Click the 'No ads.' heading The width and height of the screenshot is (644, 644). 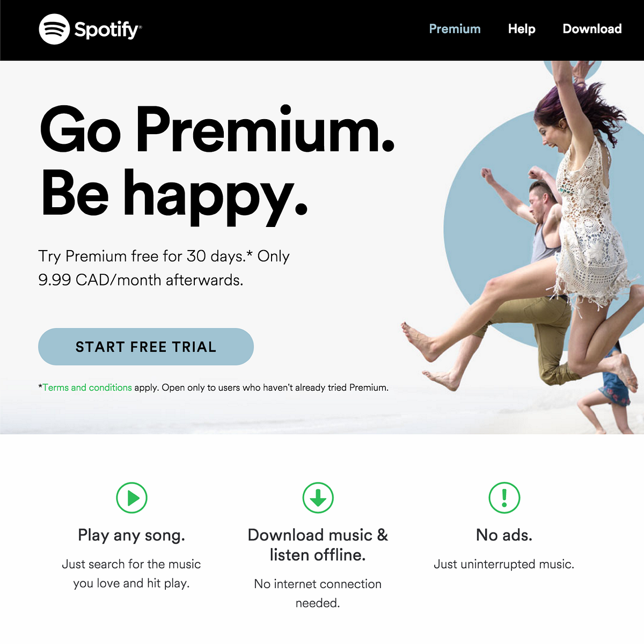(x=504, y=535)
